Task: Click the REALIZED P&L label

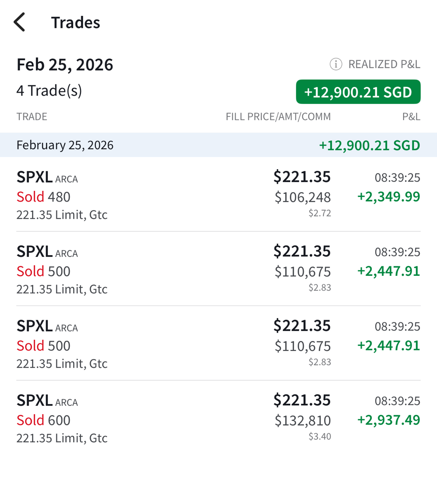Action: 384,64
